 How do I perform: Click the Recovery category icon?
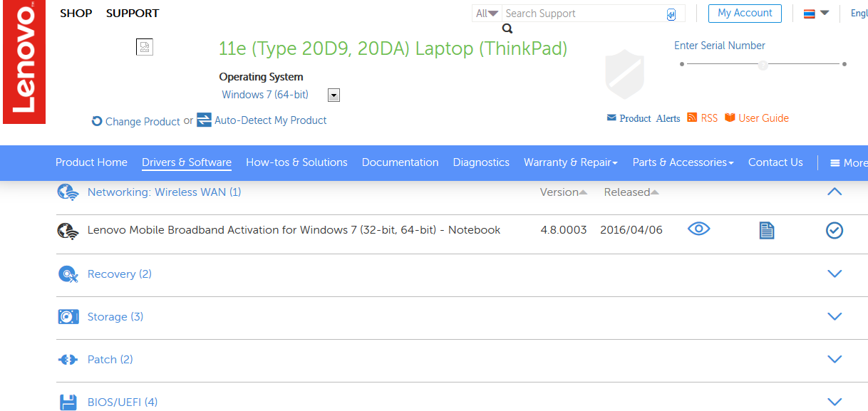[x=68, y=274]
